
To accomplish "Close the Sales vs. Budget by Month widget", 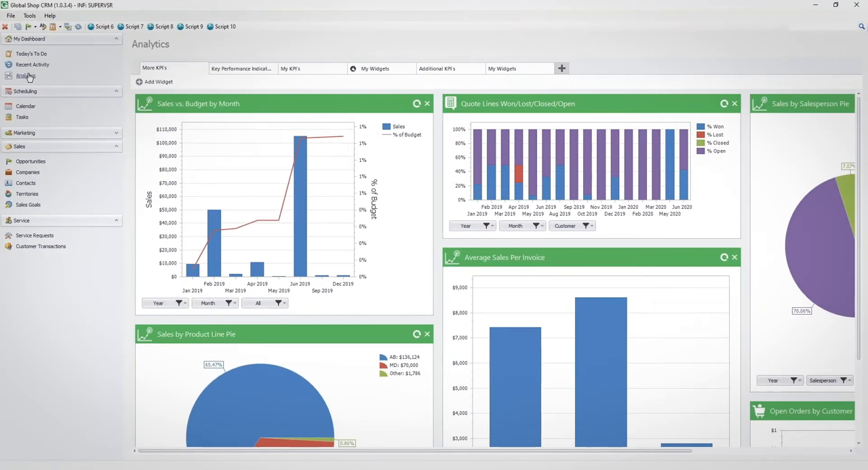I will pos(427,104).
